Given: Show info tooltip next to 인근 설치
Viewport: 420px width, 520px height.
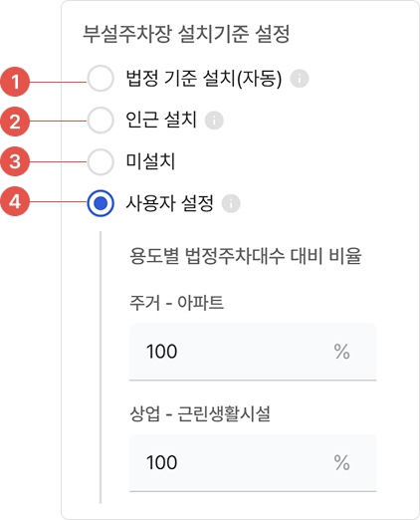Looking at the screenshot, I should [214, 121].
